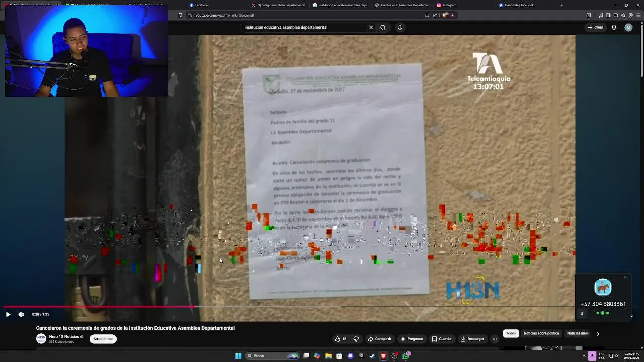Viewport: 644px width, 362px height.
Task: Click the Preguntar button
Action: [x=412, y=339]
